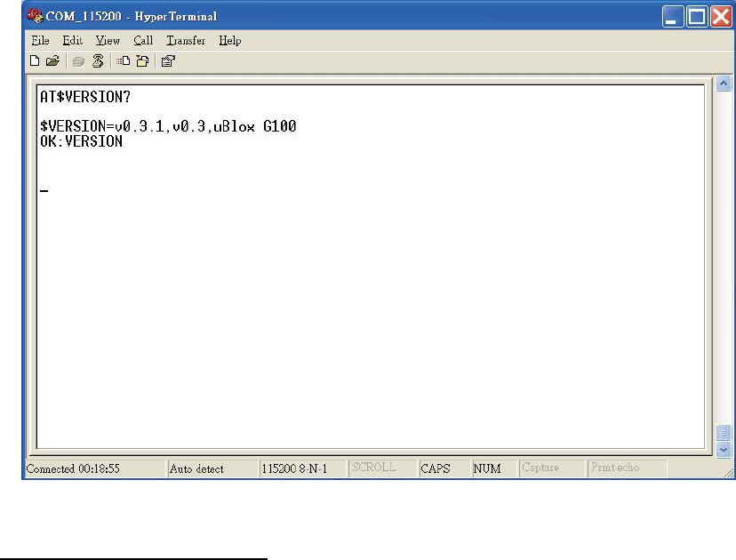Open the Help menu
This screenshot has width=736, height=560.
pyautogui.click(x=230, y=41)
